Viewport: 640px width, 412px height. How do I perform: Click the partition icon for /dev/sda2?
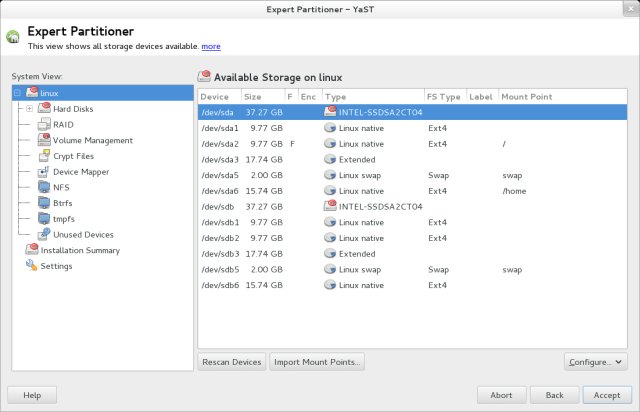click(x=330, y=144)
